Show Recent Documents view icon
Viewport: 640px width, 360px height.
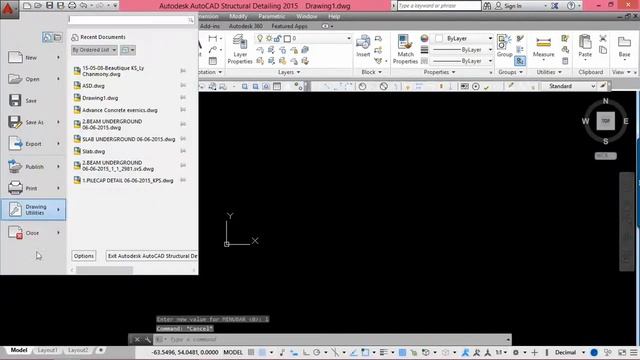47,38
